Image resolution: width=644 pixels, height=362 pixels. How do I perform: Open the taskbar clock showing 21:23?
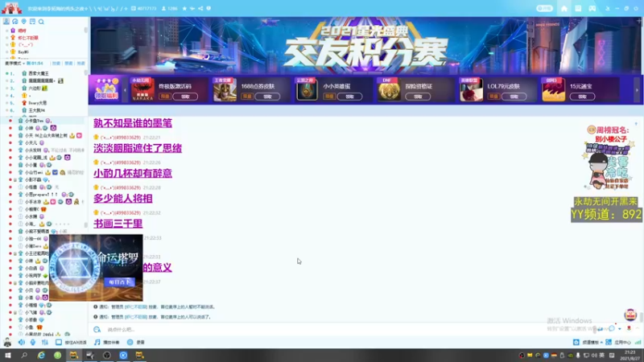[x=630, y=356]
